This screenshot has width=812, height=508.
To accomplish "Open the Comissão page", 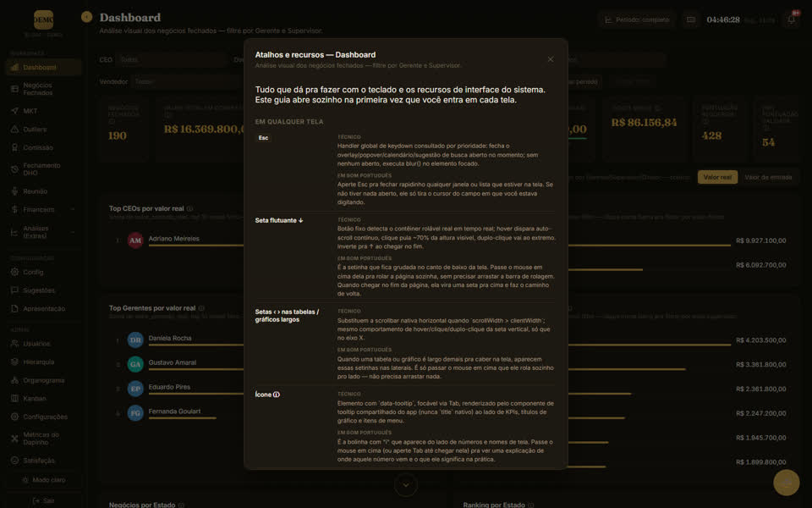I will coord(43,147).
